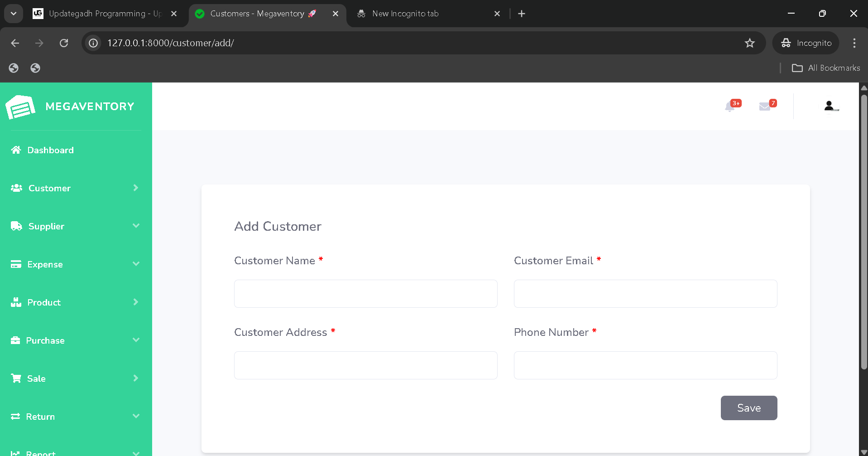The height and width of the screenshot is (456, 868).
Task: Open the Return sidebar menu
Action: coord(40,417)
